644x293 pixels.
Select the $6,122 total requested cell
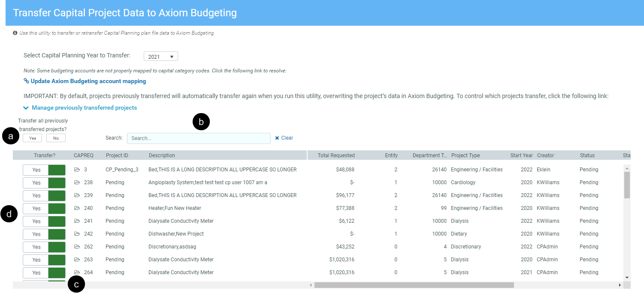click(347, 221)
